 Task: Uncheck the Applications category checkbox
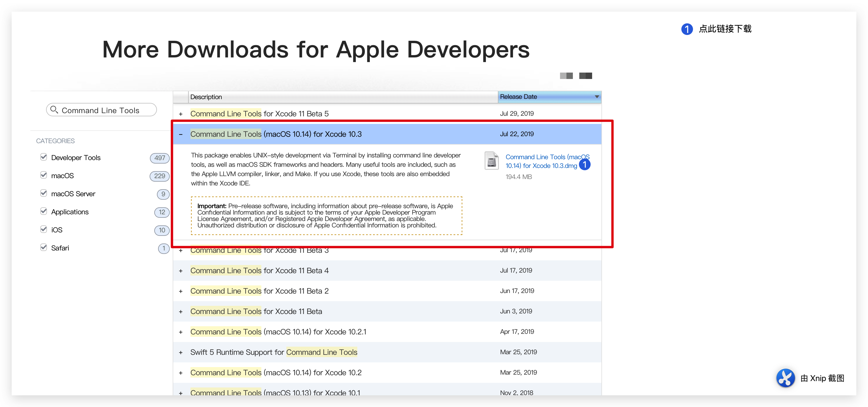(43, 211)
